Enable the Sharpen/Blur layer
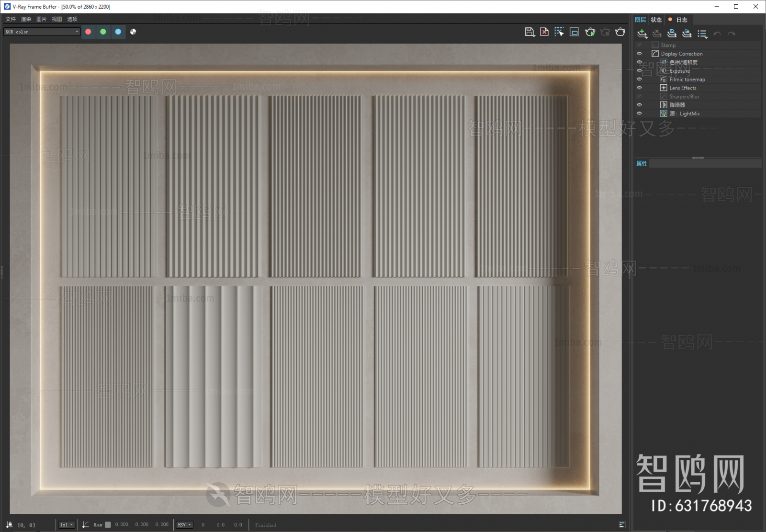766x532 pixels. 639,97
